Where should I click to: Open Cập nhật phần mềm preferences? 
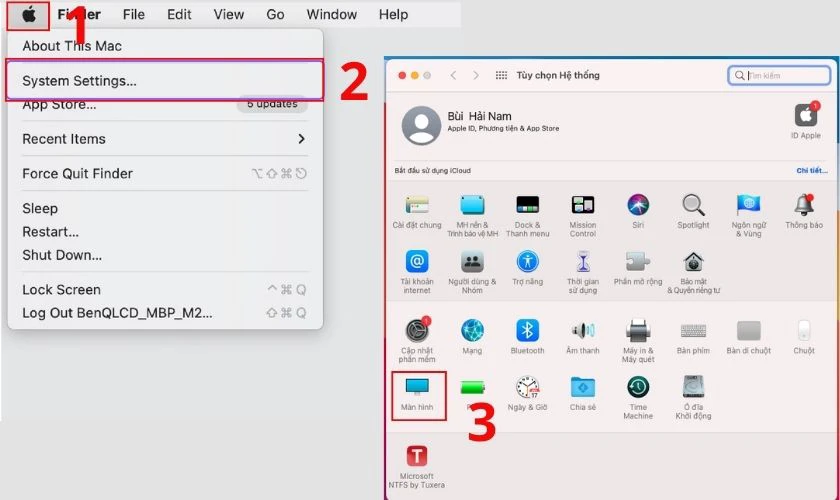pos(417,330)
